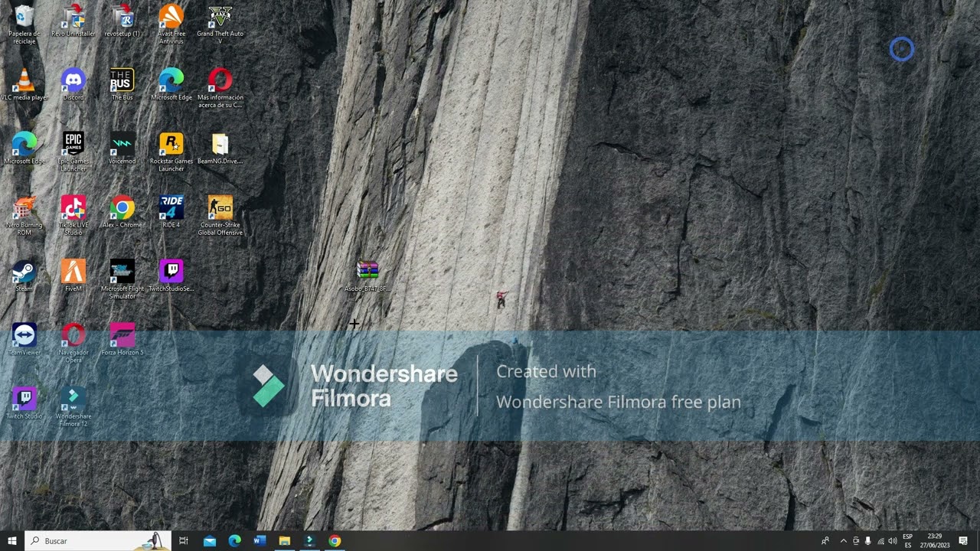Switch to Filmora in the taskbar
Viewport: 980px width, 551px height.
[x=309, y=541]
